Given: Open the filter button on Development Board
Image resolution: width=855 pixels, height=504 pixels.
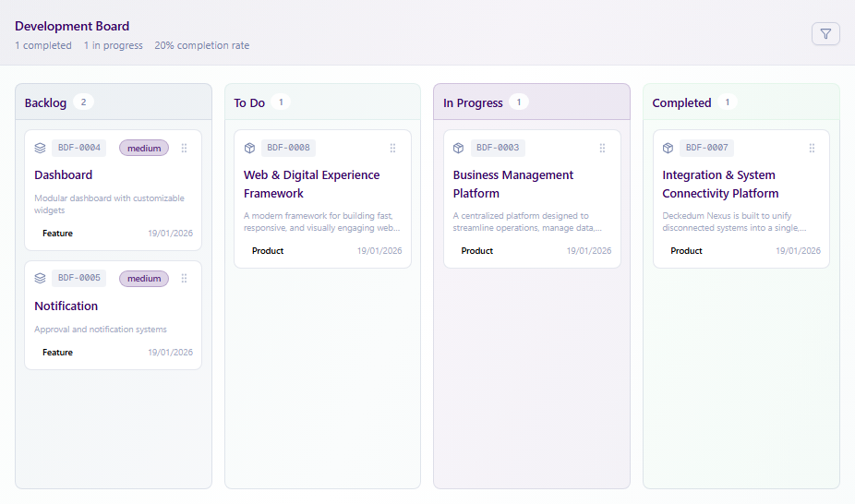Looking at the screenshot, I should click(x=825, y=34).
